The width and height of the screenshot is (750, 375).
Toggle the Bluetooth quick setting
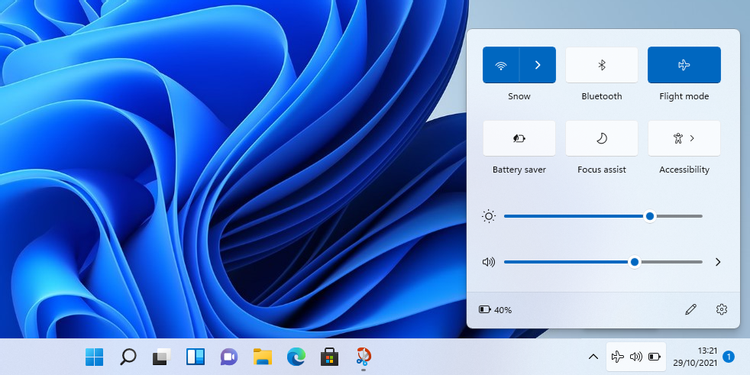tap(602, 65)
